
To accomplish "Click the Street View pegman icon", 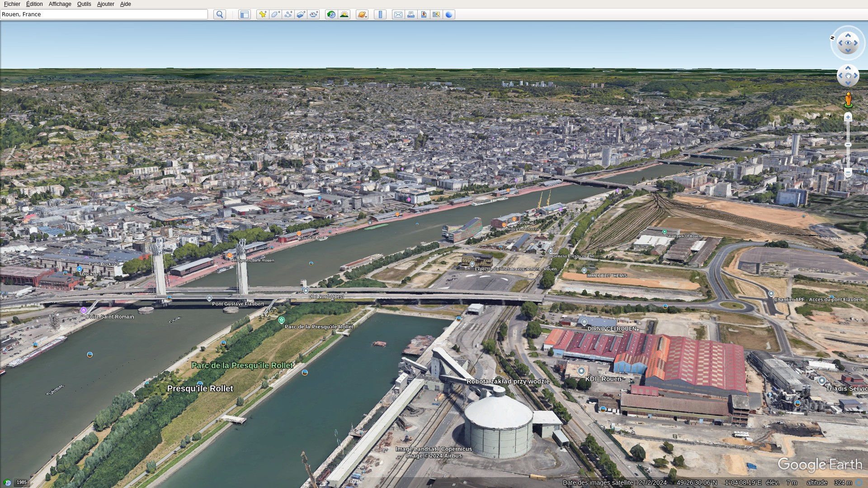I will pyautogui.click(x=848, y=100).
